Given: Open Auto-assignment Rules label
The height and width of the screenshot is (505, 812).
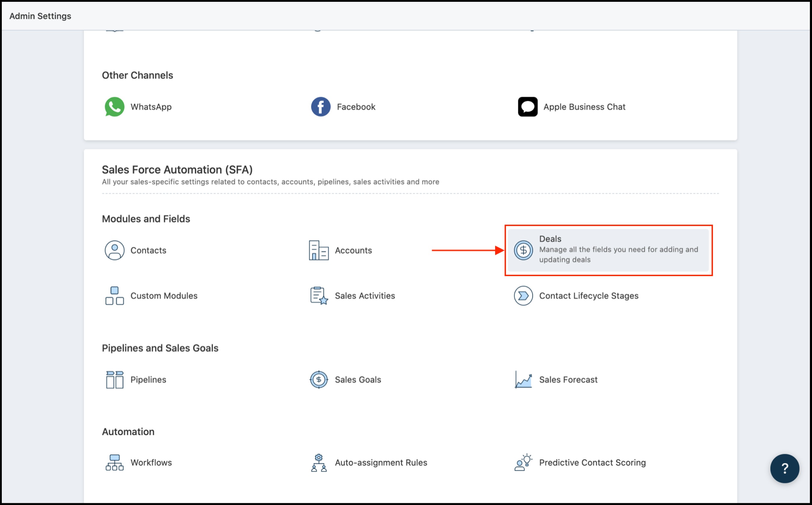Looking at the screenshot, I should point(381,463).
